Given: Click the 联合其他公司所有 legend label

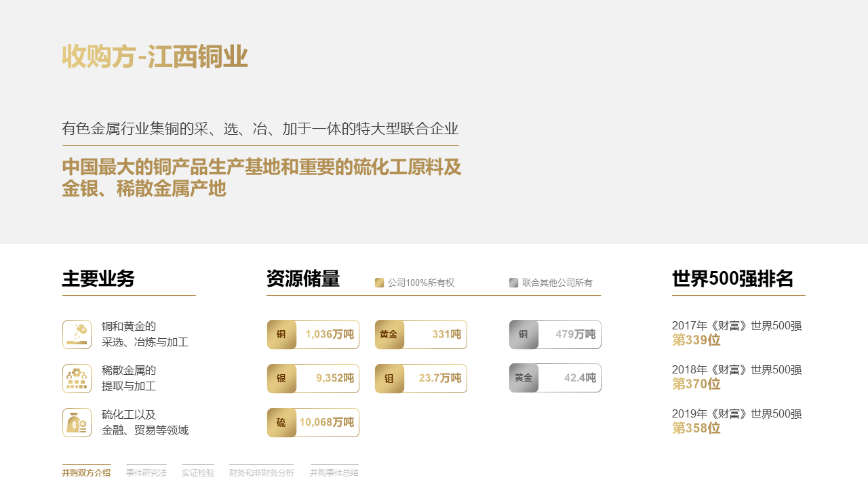Looking at the screenshot, I should tap(557, 283).
